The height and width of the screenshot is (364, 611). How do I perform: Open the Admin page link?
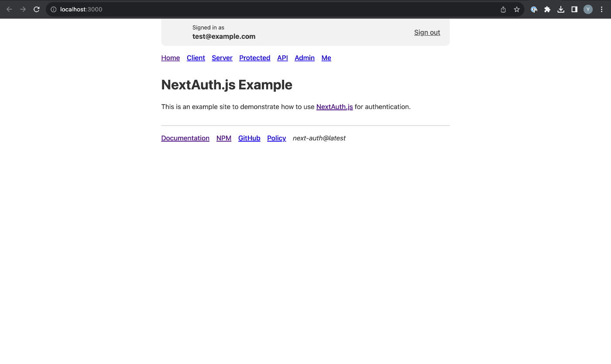[305, 58]
